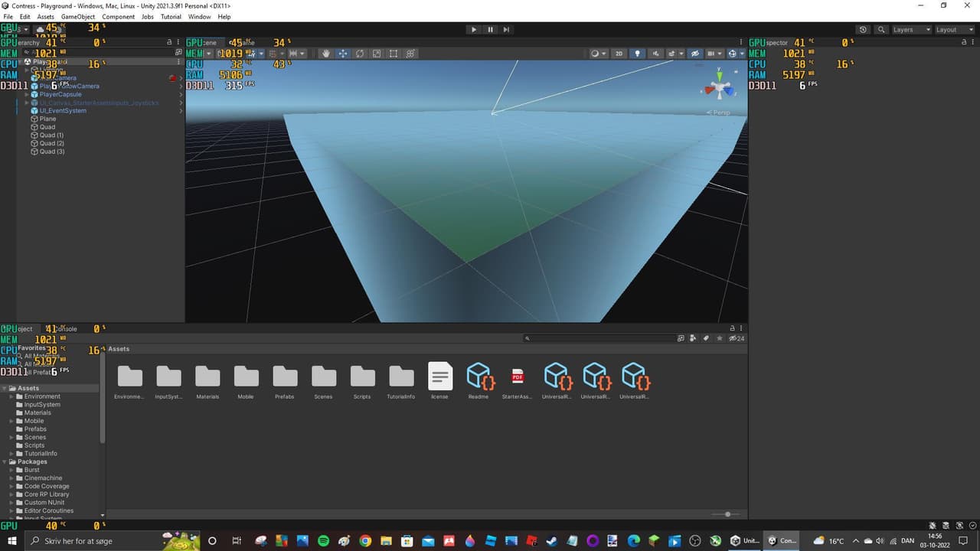Expand the PlayerCapsule hierarchy item

coord(27,94)
